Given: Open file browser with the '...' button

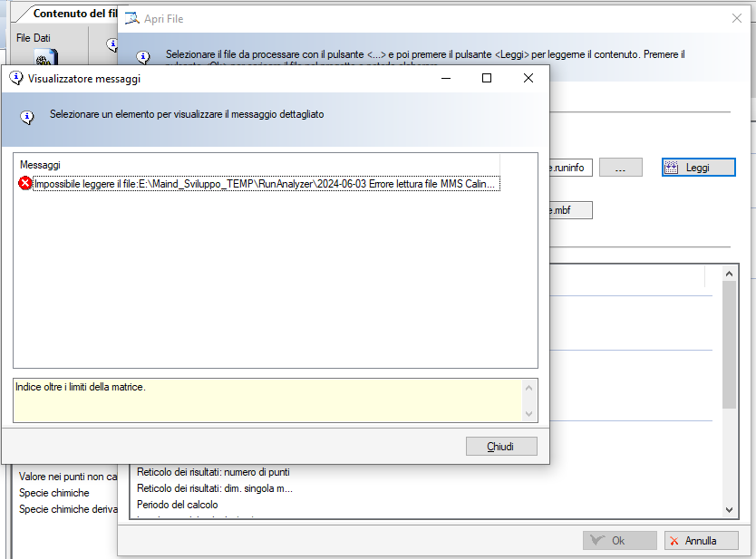Looking at the screenshot, I should pyautogui.click(x=621, y=168).
